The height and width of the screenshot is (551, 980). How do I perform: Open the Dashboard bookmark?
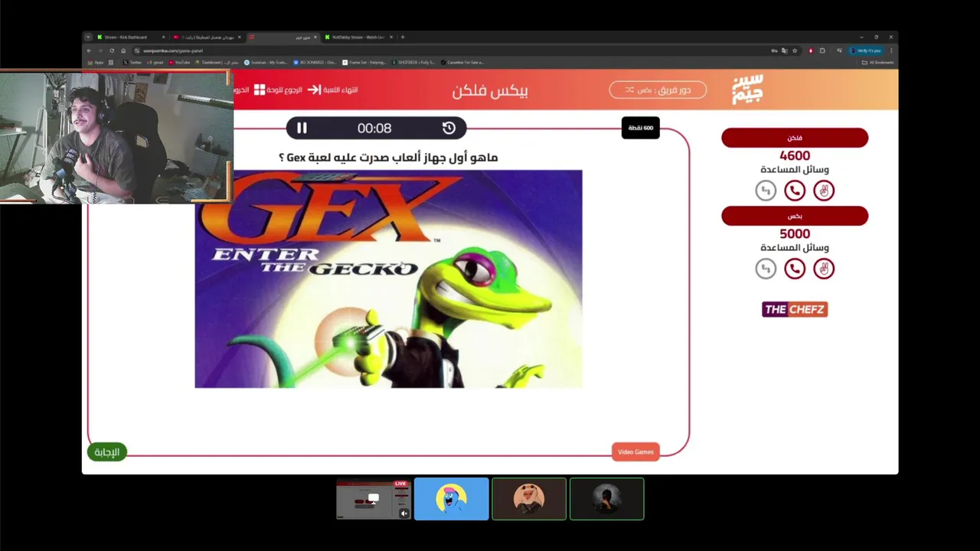pos(217,63)
